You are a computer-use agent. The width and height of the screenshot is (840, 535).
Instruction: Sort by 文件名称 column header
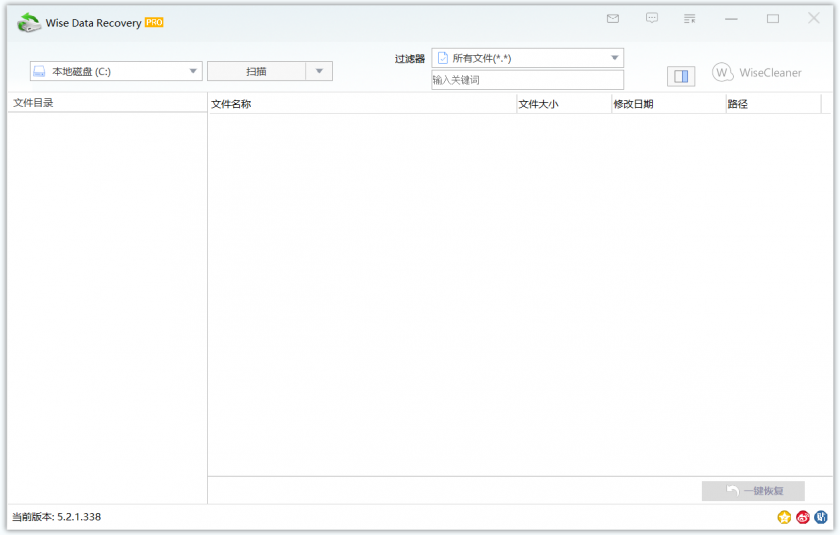tap(361, 104)
